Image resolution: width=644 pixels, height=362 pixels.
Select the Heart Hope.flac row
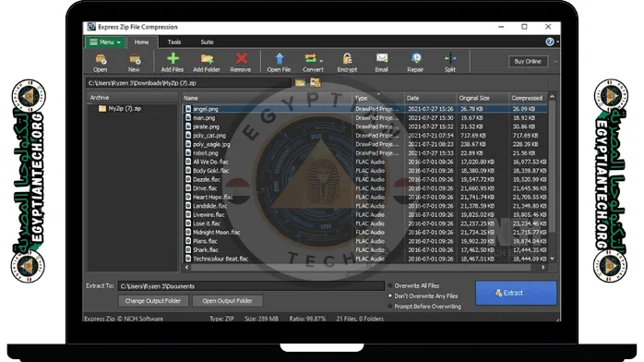[x=365, y=198]
